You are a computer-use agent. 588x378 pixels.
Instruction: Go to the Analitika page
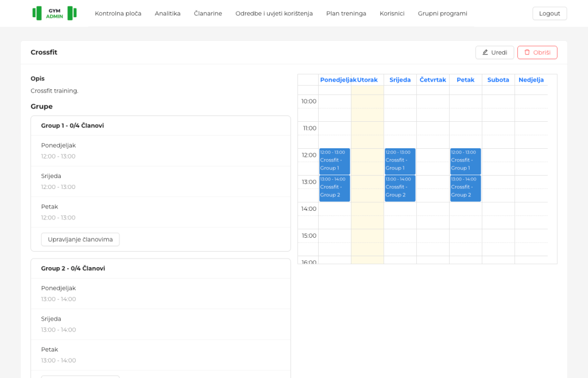(168, 14)
